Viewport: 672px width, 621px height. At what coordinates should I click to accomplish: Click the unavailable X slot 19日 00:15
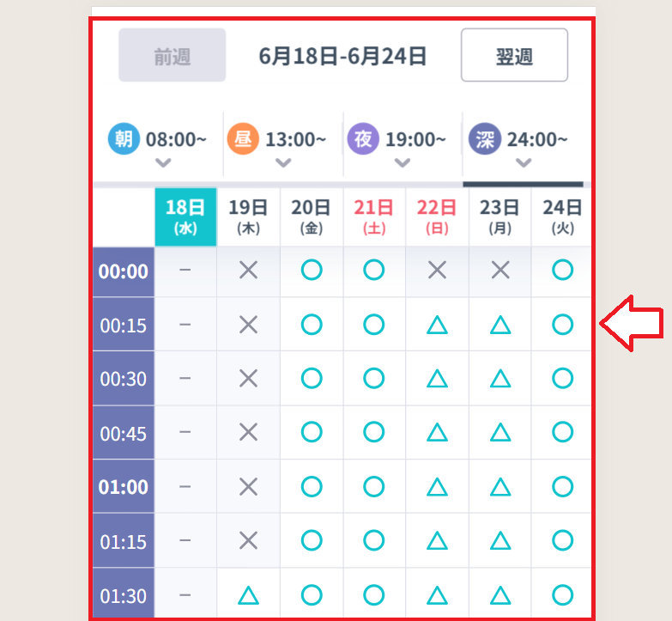click(249, 325)
